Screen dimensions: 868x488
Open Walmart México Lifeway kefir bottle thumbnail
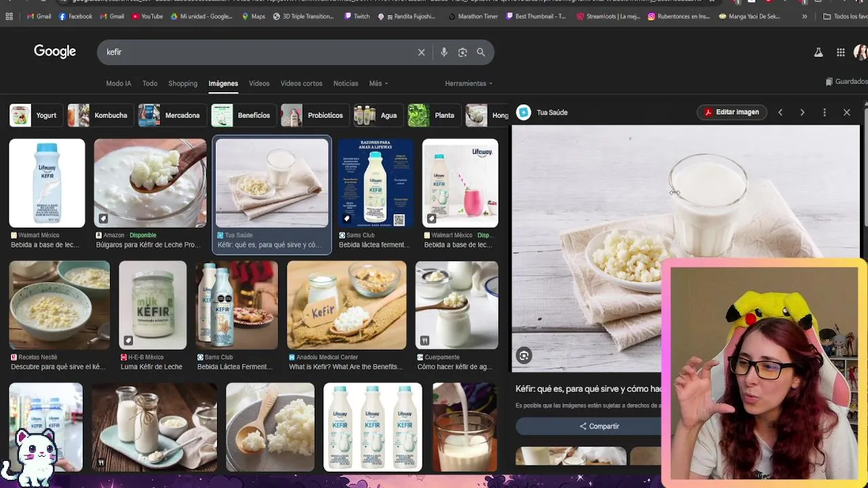[x=47, y=183]
